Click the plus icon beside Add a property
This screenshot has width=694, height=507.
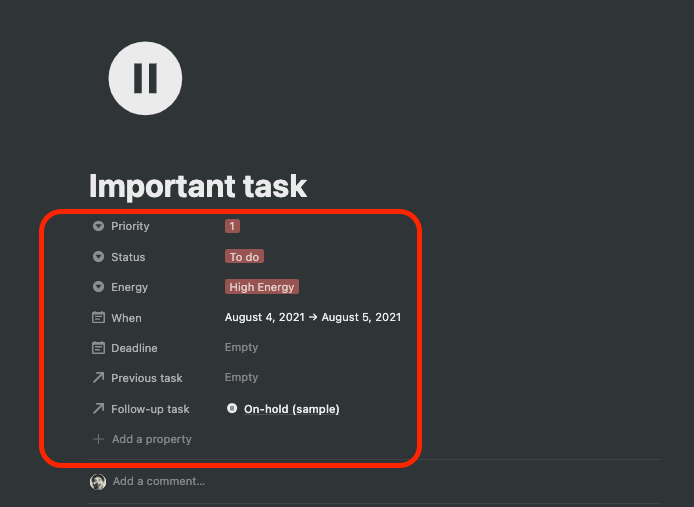coord(98,439)
